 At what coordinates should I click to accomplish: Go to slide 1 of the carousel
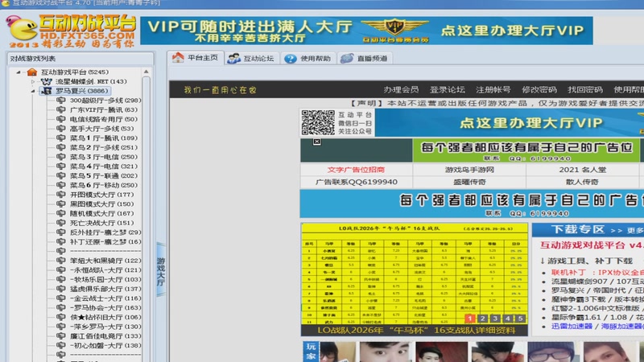pyautogui.click(x=470, y=319)
